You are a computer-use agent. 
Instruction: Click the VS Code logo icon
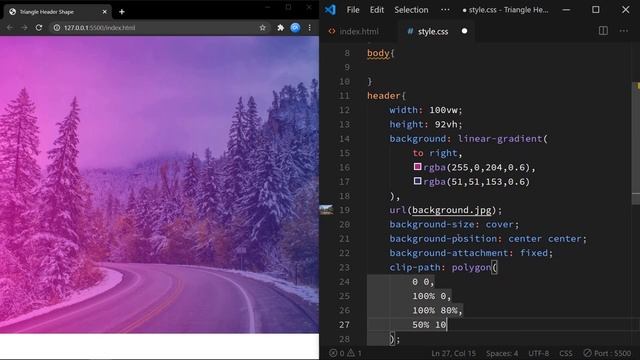click(330, 9)
